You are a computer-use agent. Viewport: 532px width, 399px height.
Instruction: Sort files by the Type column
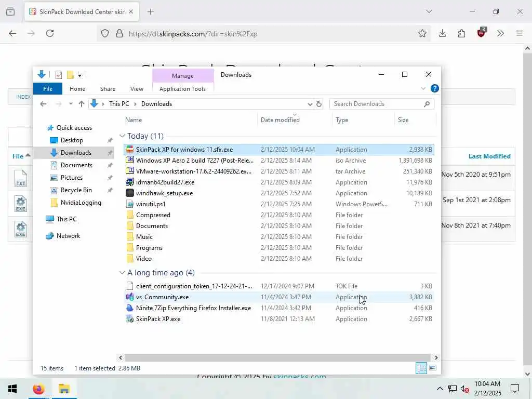(x=342, y=120)
